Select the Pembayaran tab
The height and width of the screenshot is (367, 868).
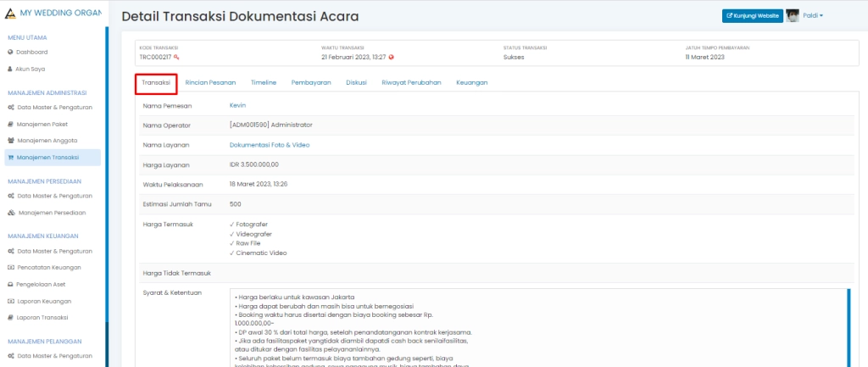point(311,83)
